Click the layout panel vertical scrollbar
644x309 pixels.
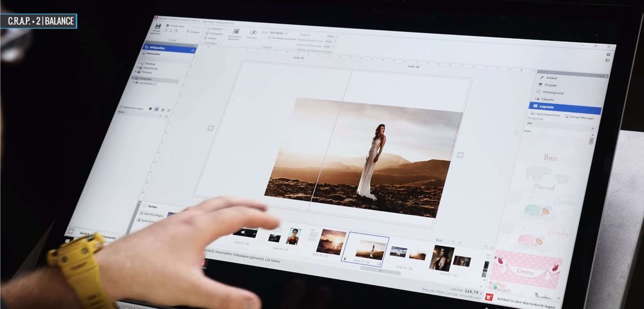[591, 141]
